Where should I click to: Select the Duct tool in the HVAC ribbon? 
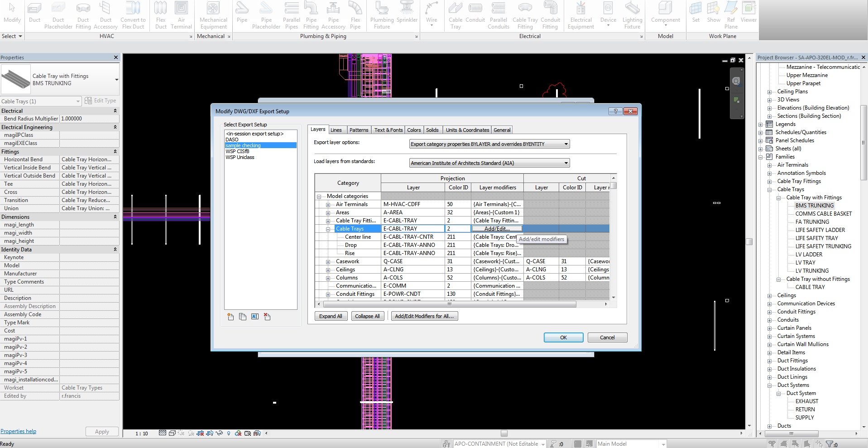(x=34, y=13)
